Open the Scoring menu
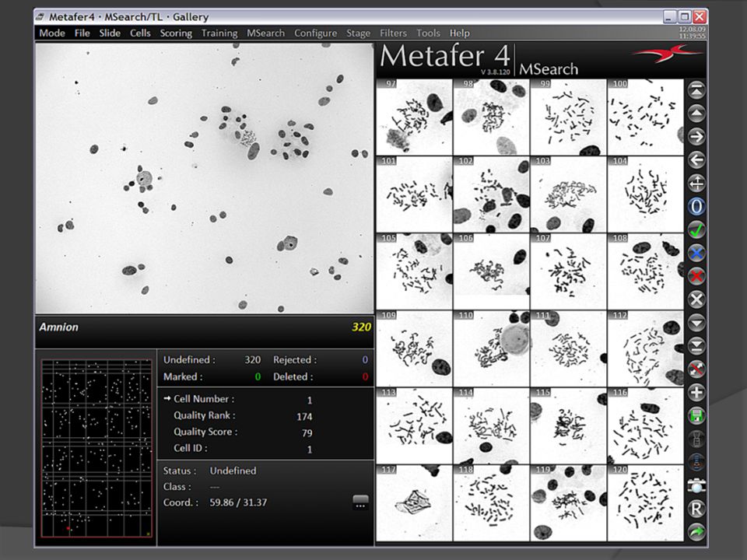This screenshot has width=747, height=560. 176,33
